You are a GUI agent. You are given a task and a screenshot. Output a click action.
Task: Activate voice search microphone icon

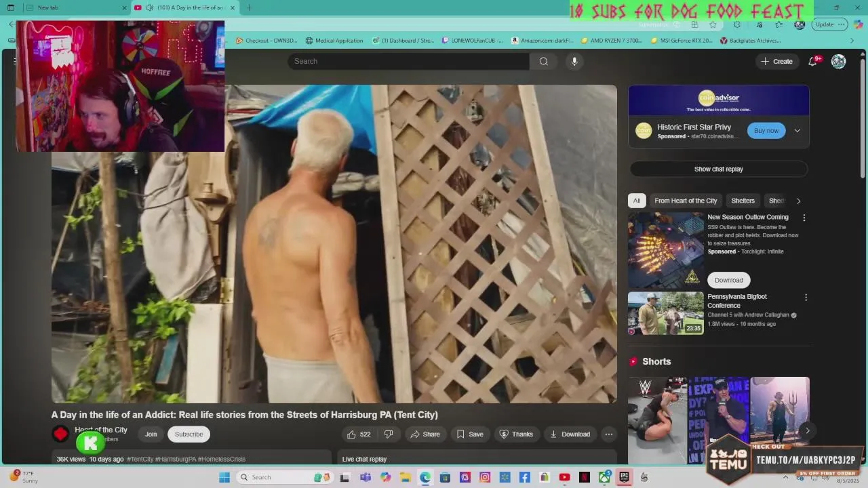574,61
